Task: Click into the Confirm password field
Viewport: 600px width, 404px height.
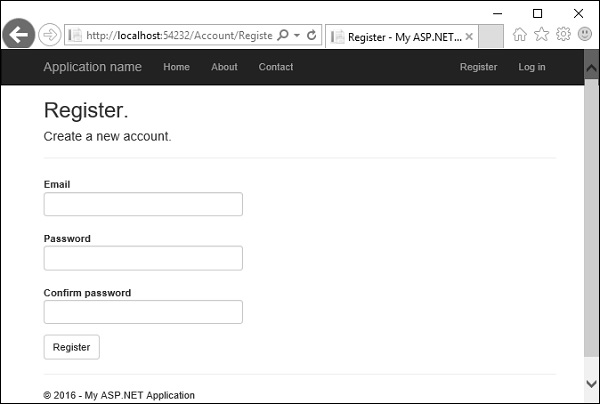Action: (x=143, y=312)
